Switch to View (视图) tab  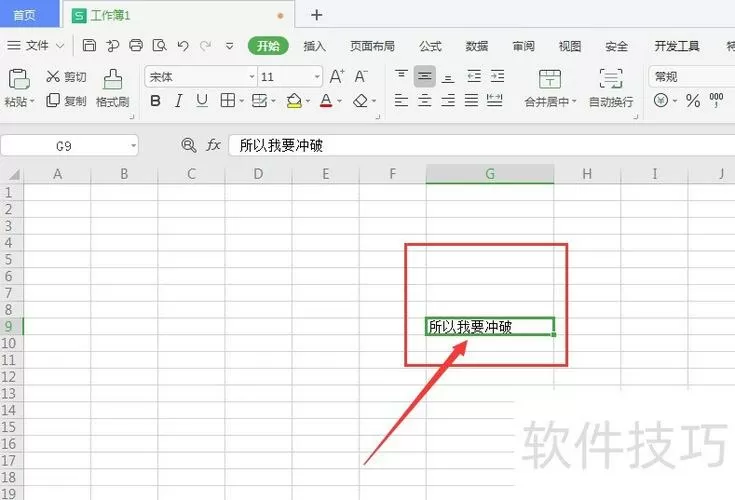coord(570,46)
